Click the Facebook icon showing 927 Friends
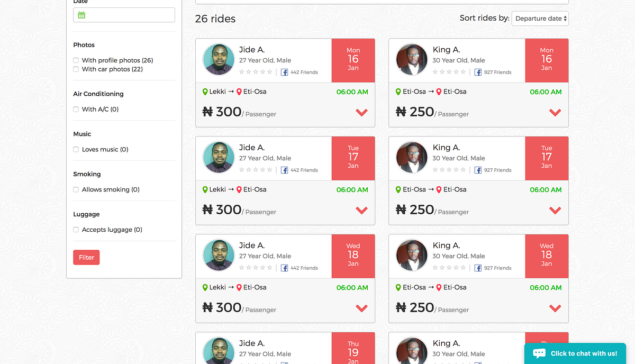Screen dimensions: 635x364 [479, 72]
